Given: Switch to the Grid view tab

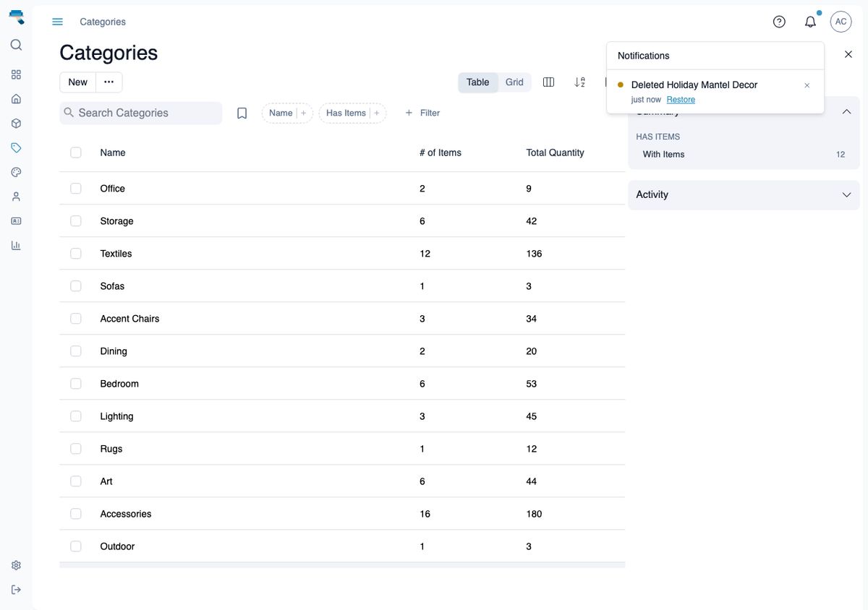Looking at the screenshot, I should [x=514, y=82].
